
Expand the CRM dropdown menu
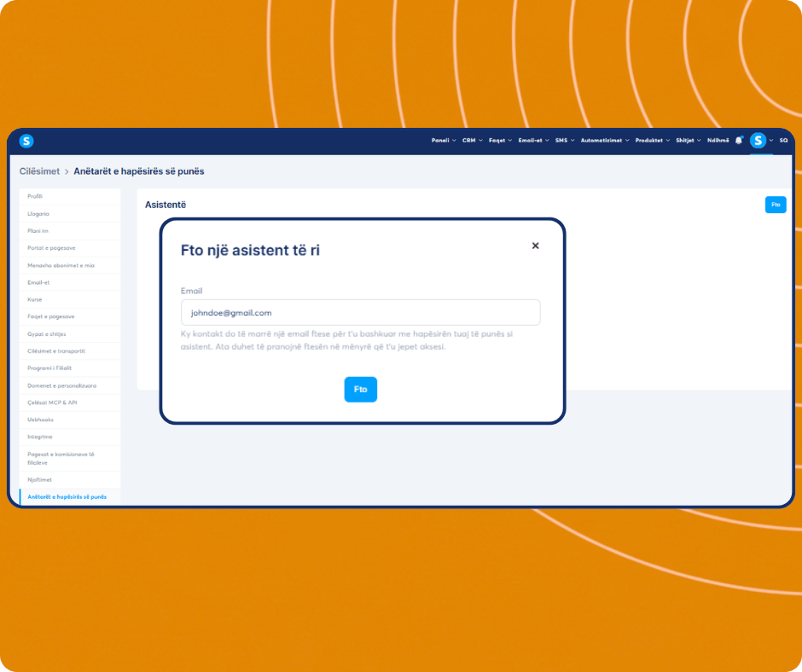(x=472, y=140)
